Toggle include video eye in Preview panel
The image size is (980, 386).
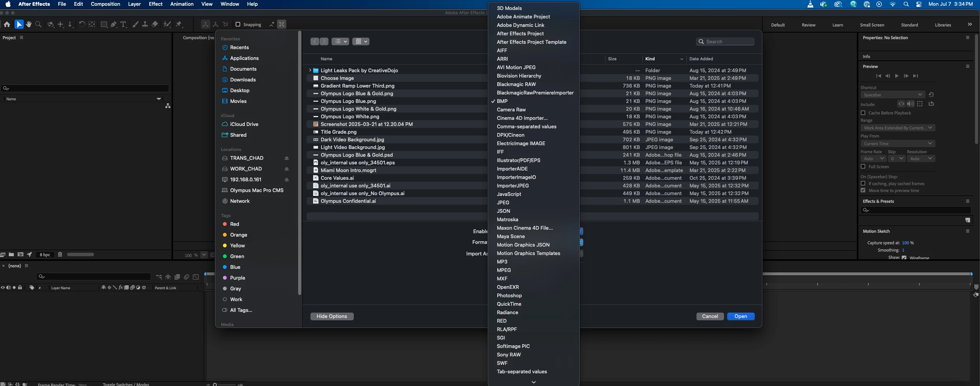pyautogui.click(x=901, y=104)
